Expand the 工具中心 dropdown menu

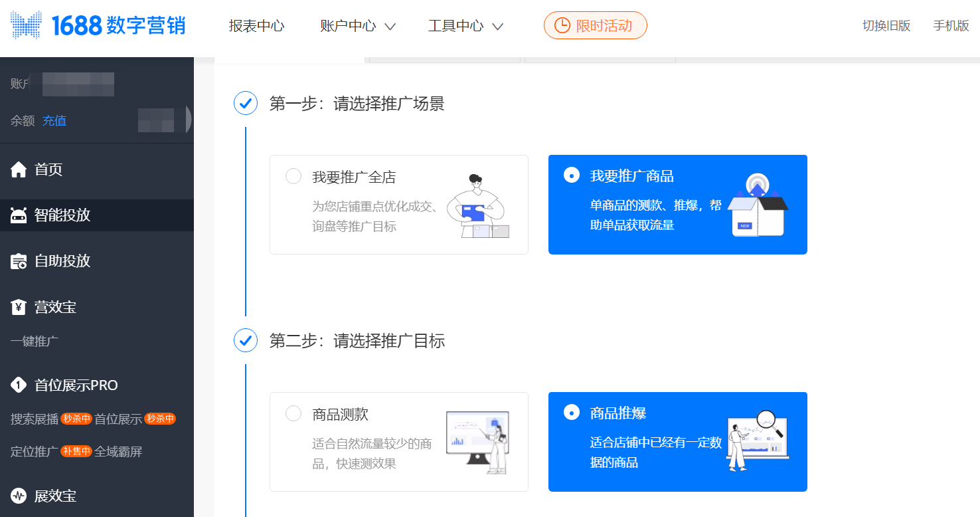[x=465, y=26]
